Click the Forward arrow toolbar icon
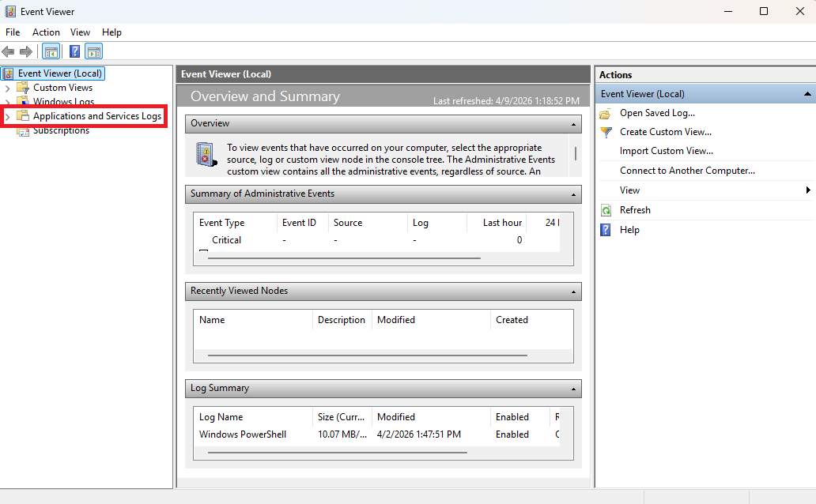This screenshot has width=816, height=504. (25, 51)
